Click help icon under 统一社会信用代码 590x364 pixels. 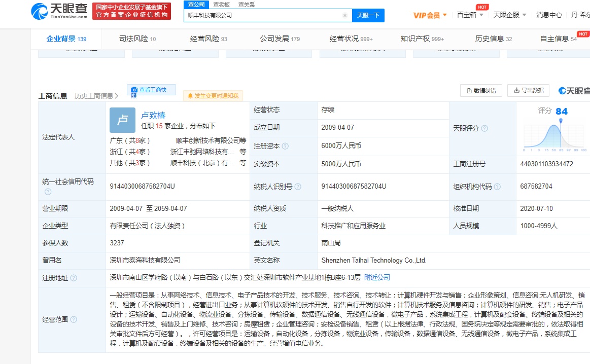pos(48,192)
